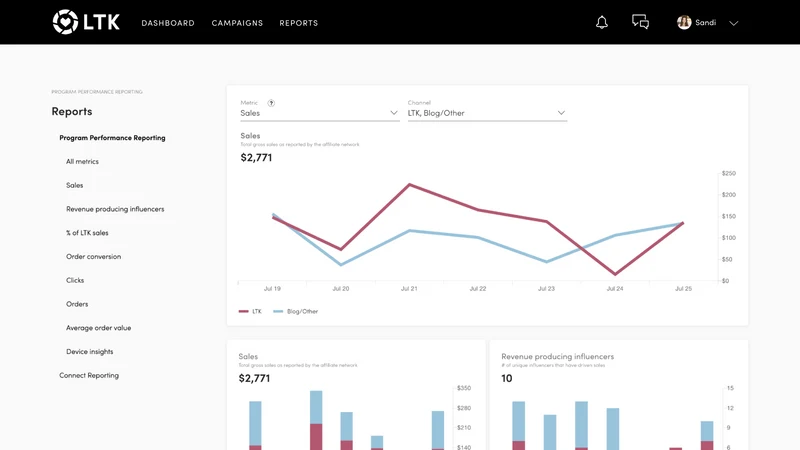
Task: Click the Reports sidebar heading
Action: coord(72,111)
